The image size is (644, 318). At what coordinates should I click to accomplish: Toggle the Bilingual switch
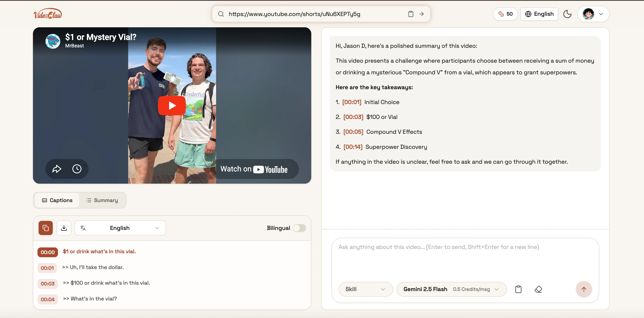coord(299,228)
